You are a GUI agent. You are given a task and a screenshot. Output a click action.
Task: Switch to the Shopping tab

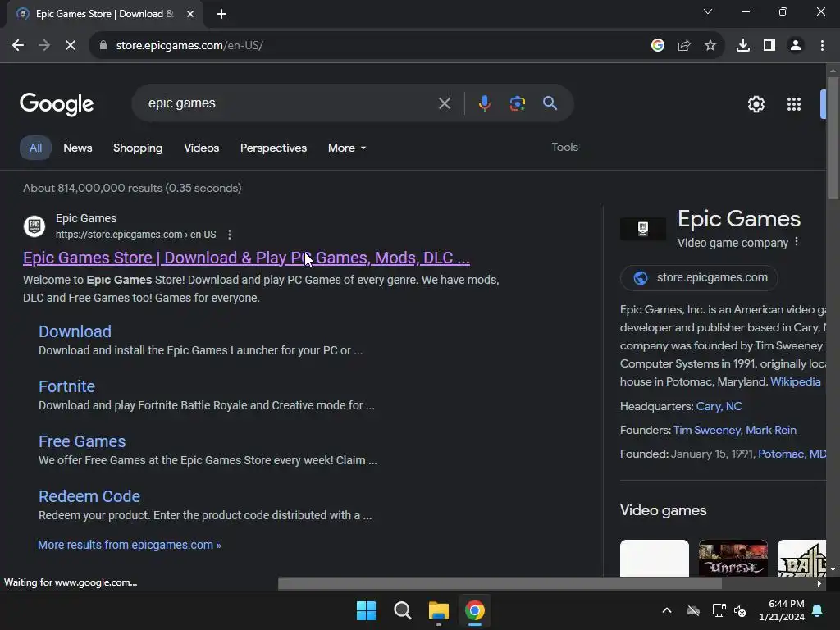(138, 148)
